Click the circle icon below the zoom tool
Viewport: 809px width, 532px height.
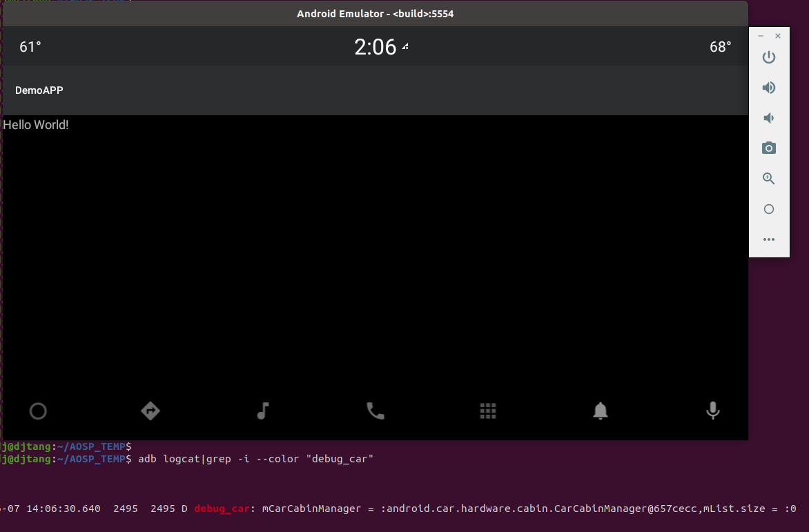[x=769, y=208]
